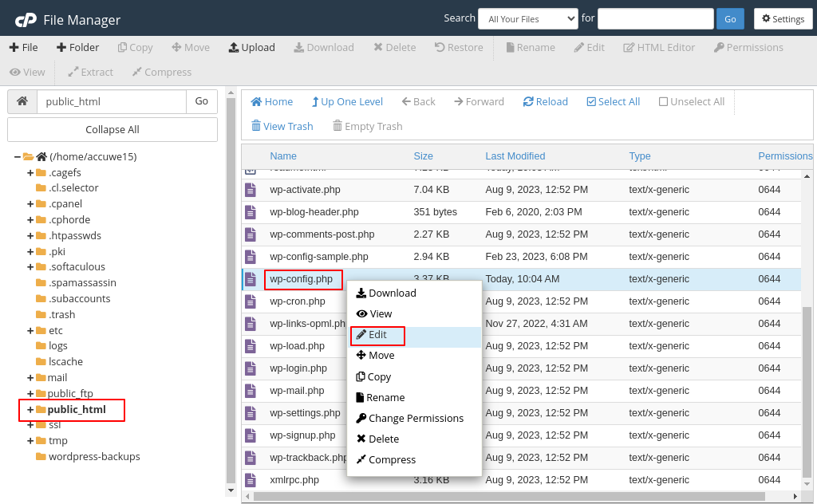Image resolution: width=817 pixels, height=504 pixels.
Task: Expand the .htpasswds folder
Action: click(30, 236)
